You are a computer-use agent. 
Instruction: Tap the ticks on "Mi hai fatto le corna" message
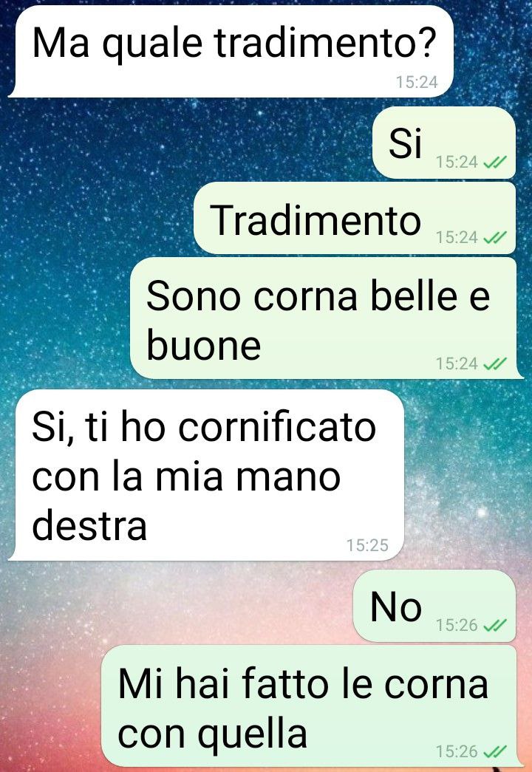[495, 752]
